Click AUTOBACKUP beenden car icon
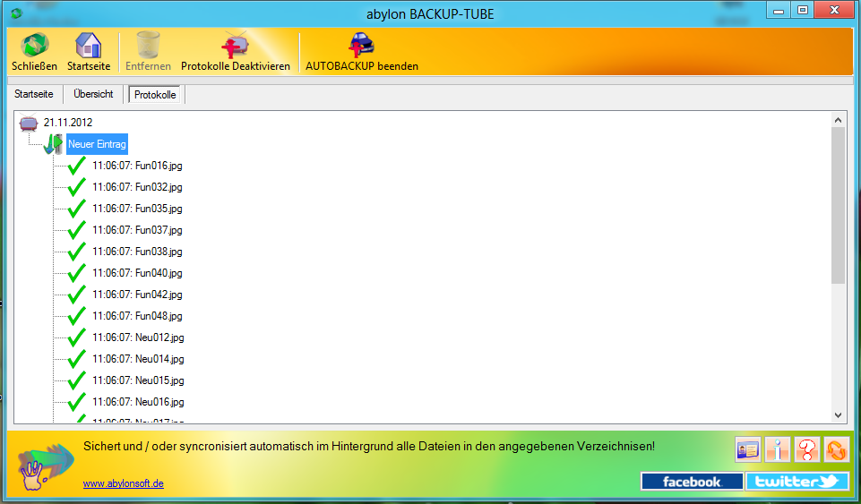 [x=361, y=45]
